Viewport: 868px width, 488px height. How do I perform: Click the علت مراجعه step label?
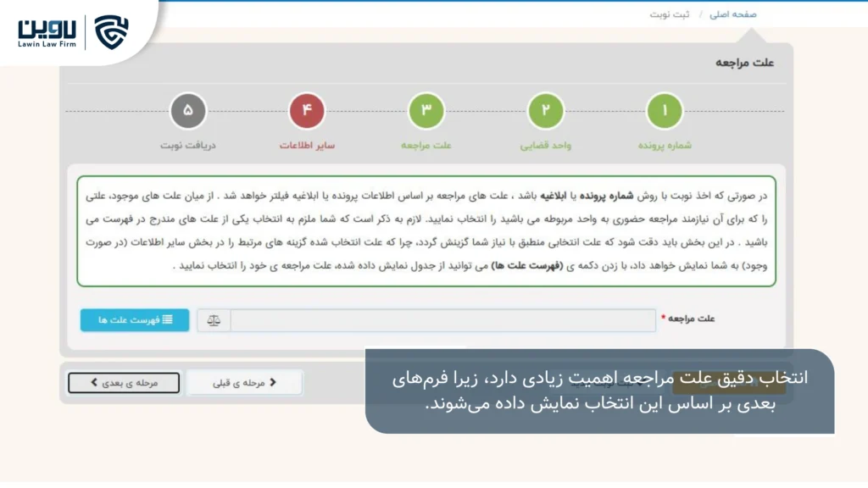point(426,145)
